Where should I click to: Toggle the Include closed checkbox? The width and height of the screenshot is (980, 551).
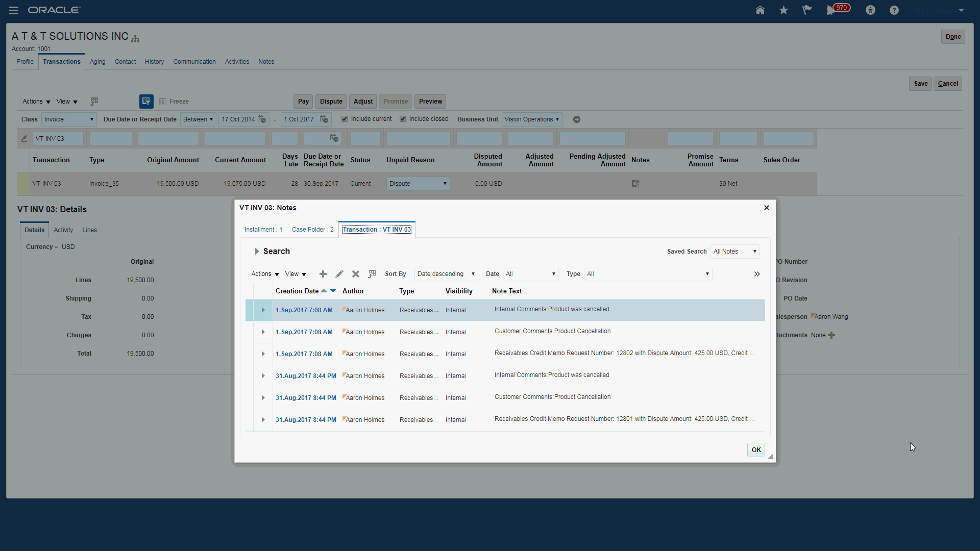403,119
